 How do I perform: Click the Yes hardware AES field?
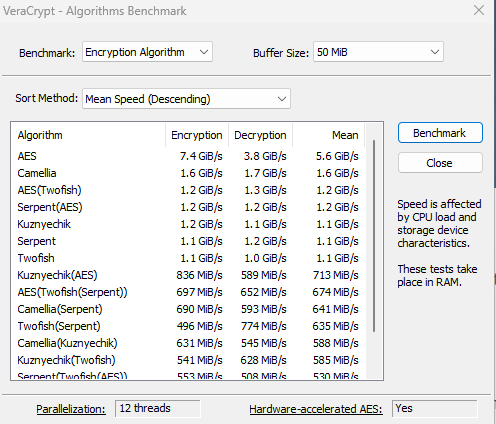pos(435,409)
